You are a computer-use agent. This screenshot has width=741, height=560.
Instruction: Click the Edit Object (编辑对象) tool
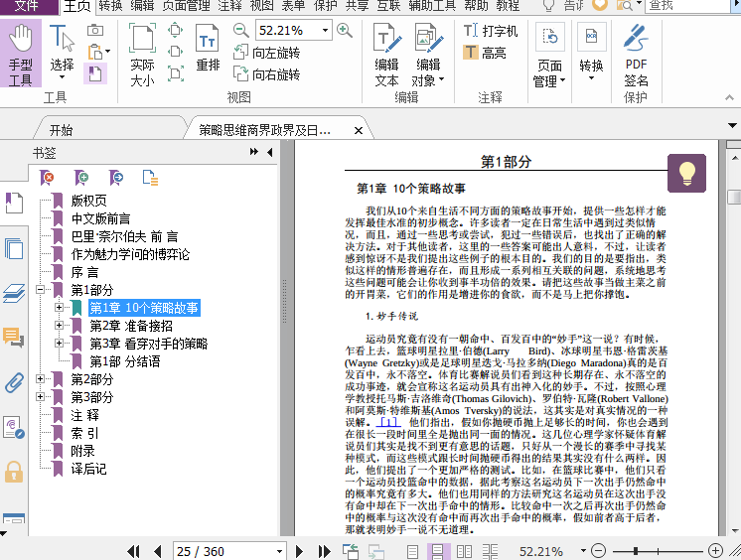(x=429, y=55)
